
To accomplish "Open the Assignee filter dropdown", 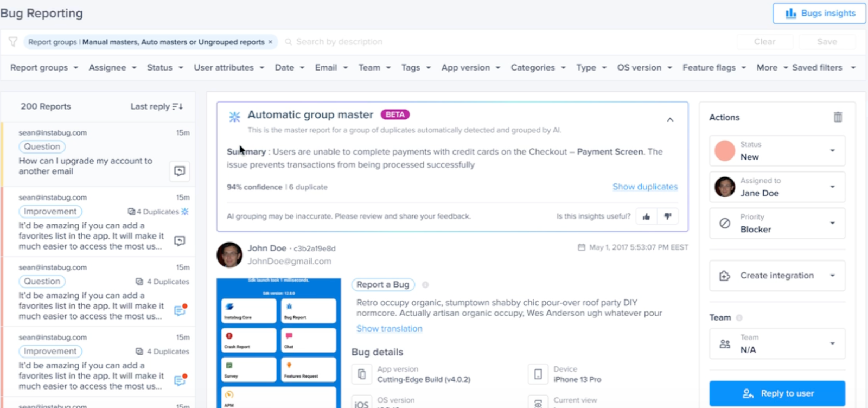I will pos(112,68).
